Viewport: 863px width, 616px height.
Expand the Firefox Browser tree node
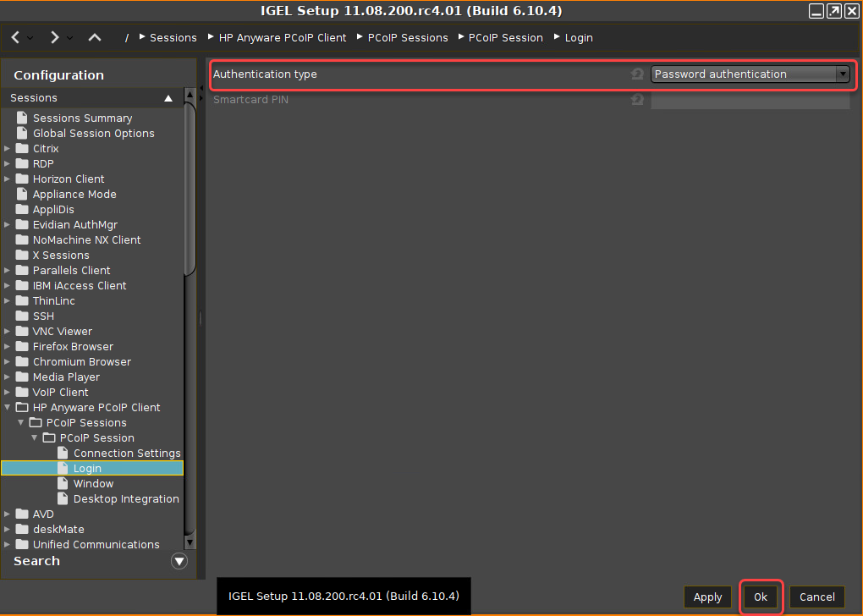pos(8,347)
